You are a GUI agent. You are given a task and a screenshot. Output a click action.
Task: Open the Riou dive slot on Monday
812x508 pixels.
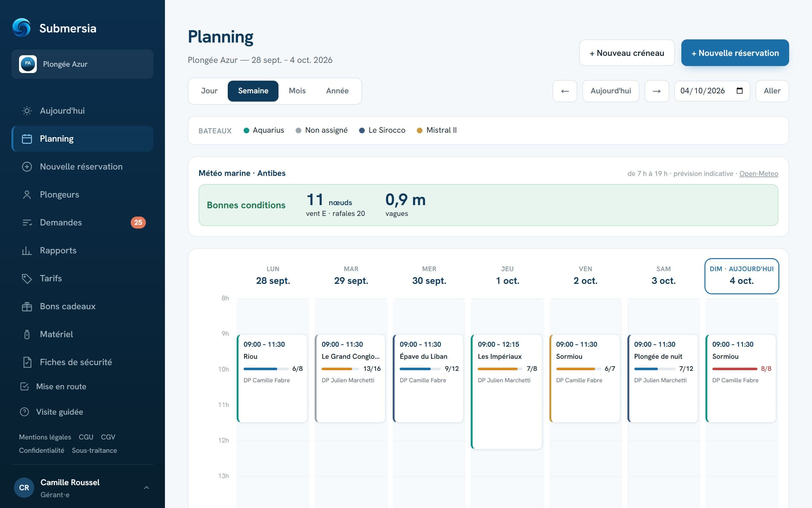coord(272,378)
